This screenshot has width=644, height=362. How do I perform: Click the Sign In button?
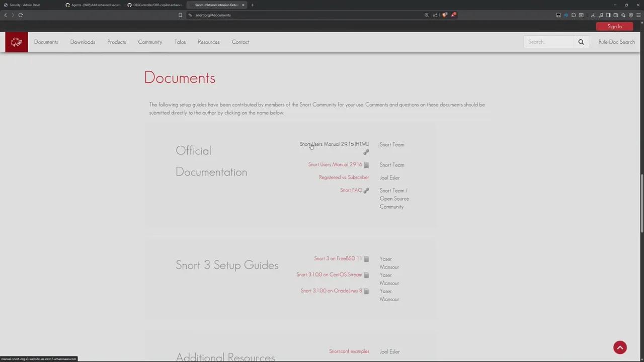[614, 27]
